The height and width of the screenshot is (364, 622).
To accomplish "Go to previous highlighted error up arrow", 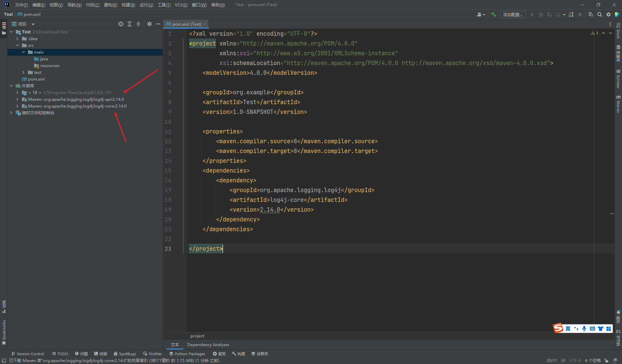I will [603, 33].
